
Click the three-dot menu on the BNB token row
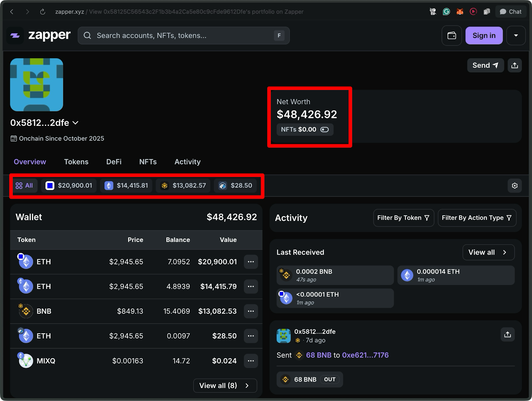[251, 311]
